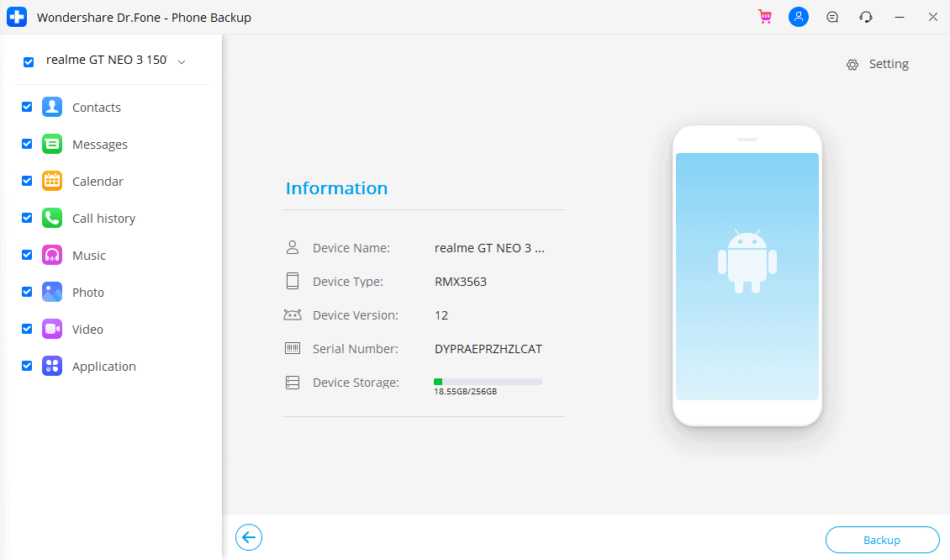Image resolution: width=950 pixels, height=560 pixels.
Task: Go back with the arrow button
Action: (249, 537)
